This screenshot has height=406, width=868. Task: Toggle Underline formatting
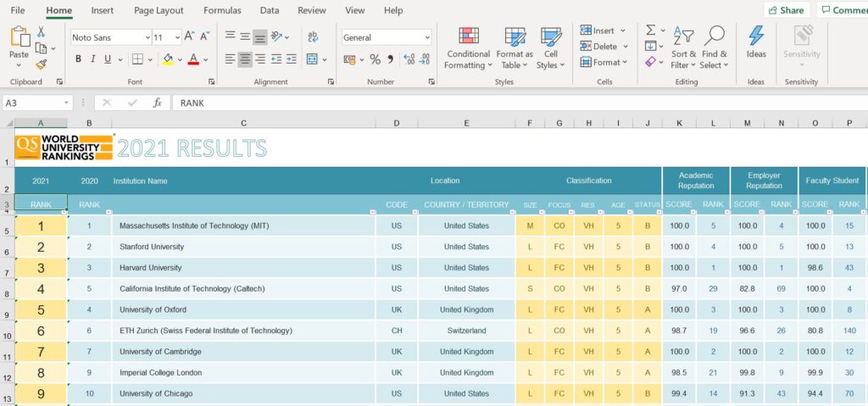(108, 59)
